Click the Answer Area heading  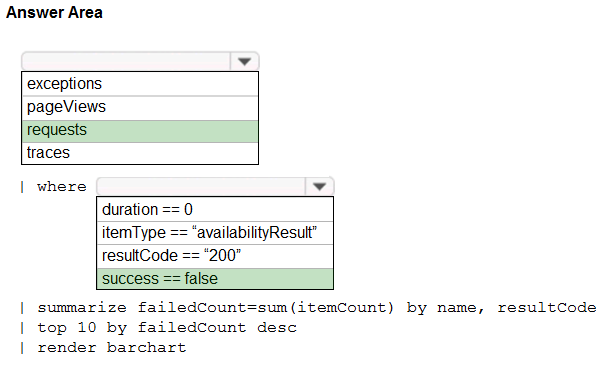(x=54, y=12)
